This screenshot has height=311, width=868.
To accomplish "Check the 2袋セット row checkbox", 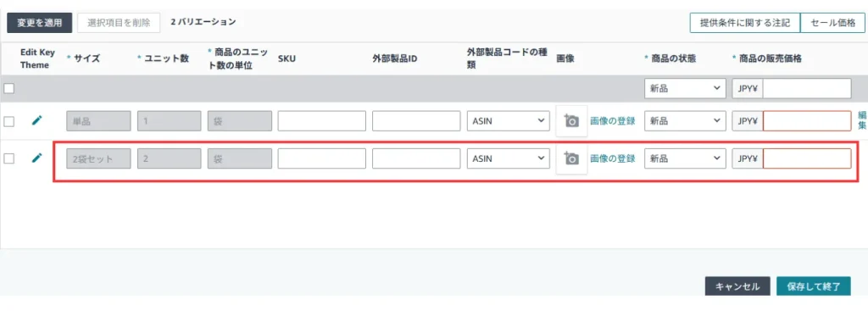I will click(8, 158).
